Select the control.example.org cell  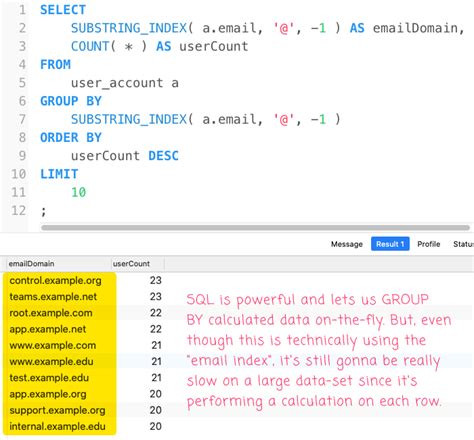(55, 281)
